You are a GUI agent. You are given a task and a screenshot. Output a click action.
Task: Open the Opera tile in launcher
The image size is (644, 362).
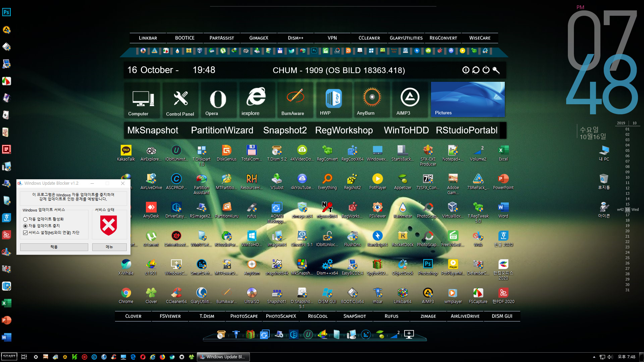tap(218, 100)
